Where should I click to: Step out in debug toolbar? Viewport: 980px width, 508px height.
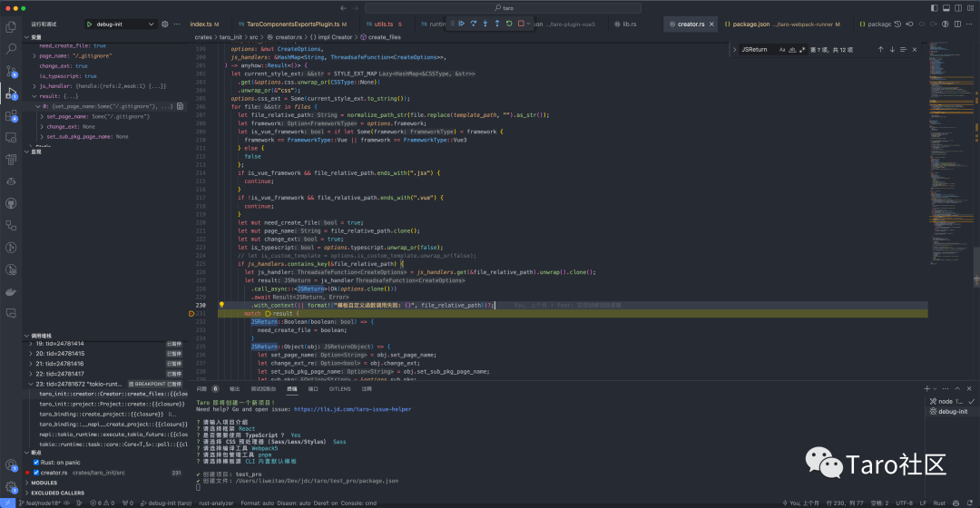(497, 24)
